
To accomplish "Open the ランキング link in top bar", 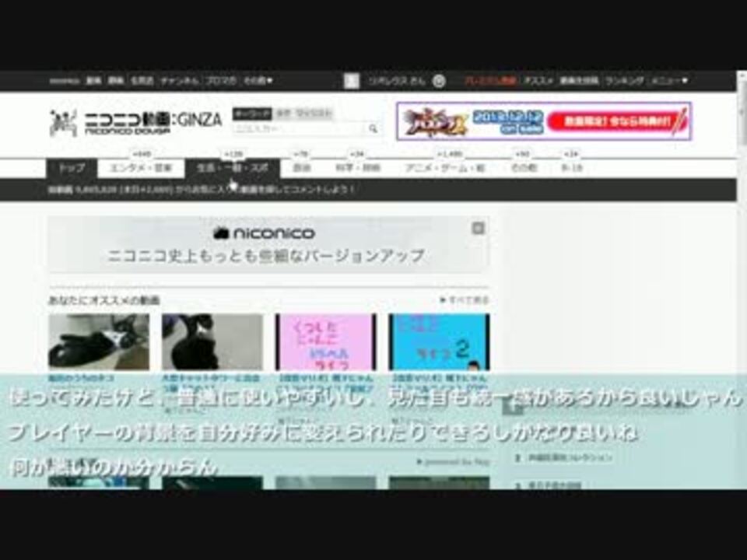I will (x=625, y=81).
